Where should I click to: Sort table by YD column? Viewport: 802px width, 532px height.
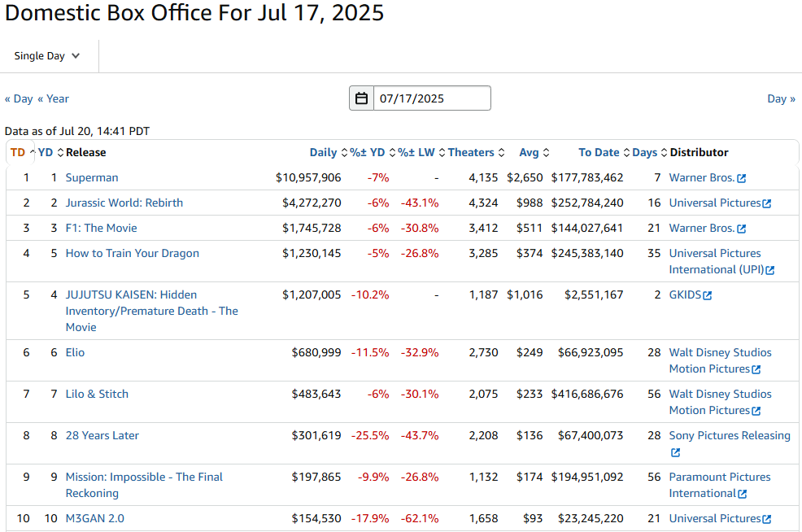click(50, 152)
